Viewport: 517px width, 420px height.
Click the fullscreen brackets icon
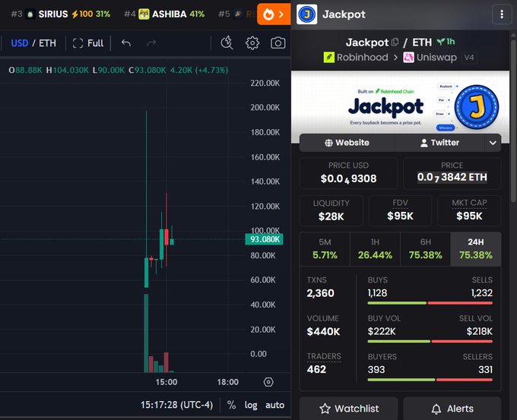coord(78,43)
